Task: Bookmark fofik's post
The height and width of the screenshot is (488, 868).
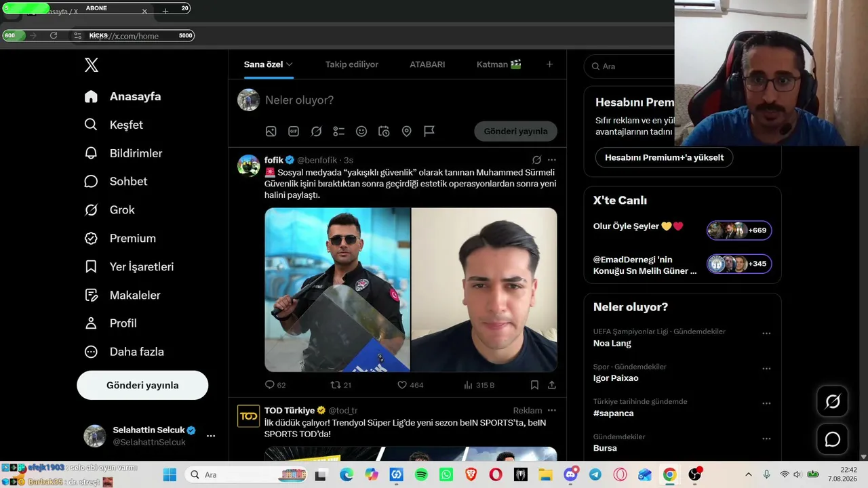Action: tap(534, 385)
